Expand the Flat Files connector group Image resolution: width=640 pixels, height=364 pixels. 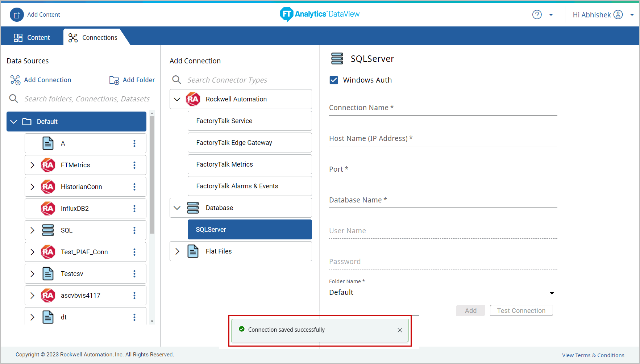177,251
